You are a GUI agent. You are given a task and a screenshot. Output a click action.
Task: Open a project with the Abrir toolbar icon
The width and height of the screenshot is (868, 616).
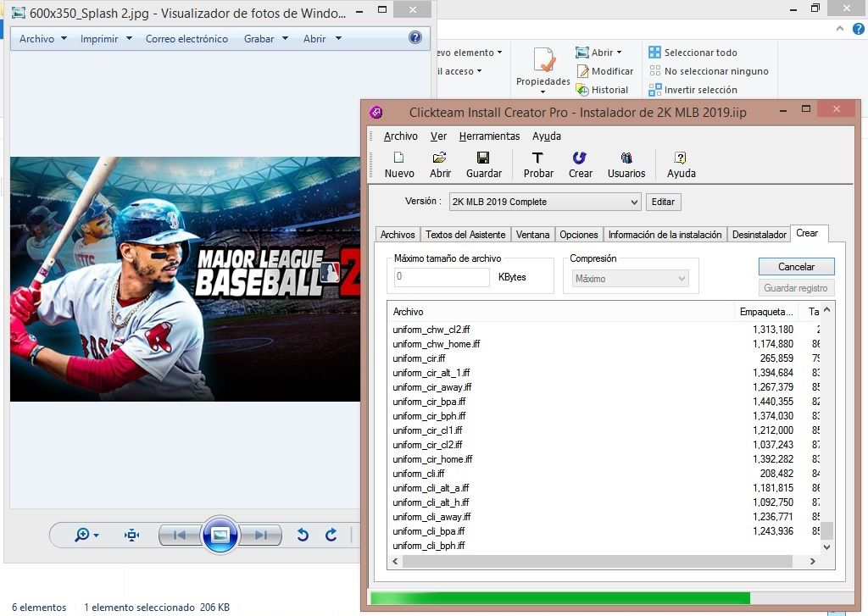440,165
